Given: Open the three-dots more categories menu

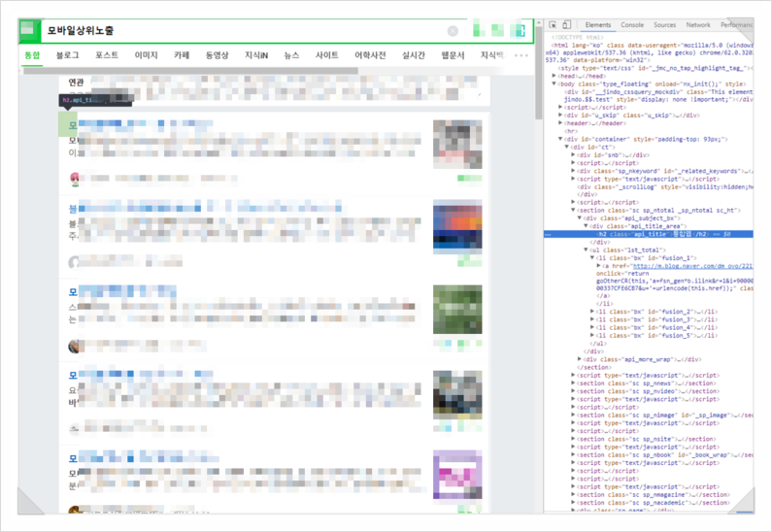Looking at the screenshot, I should pos(520,55).
